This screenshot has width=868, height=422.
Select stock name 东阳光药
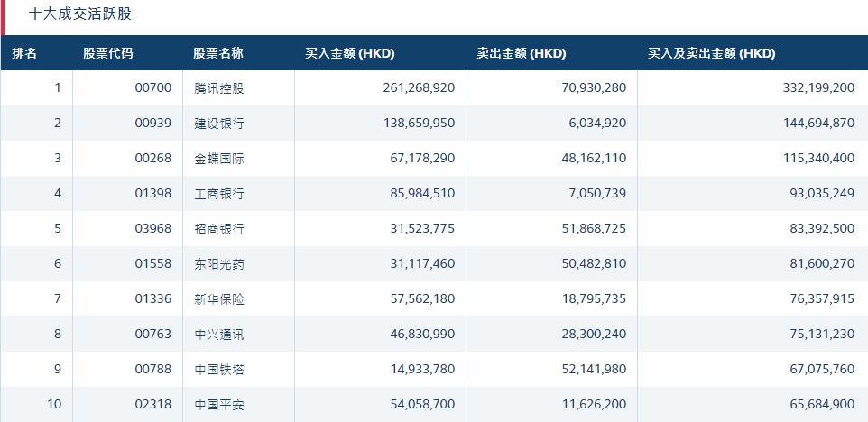[219, 264]
